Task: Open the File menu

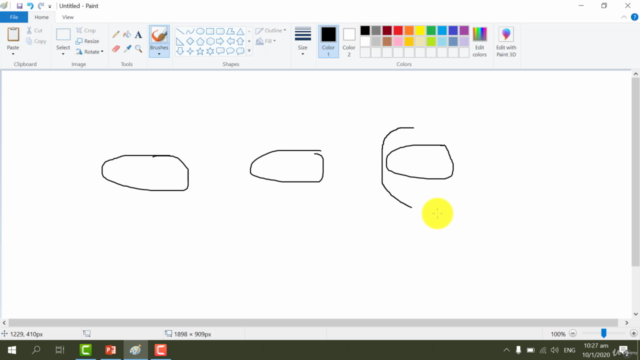Action: [14, 17]
